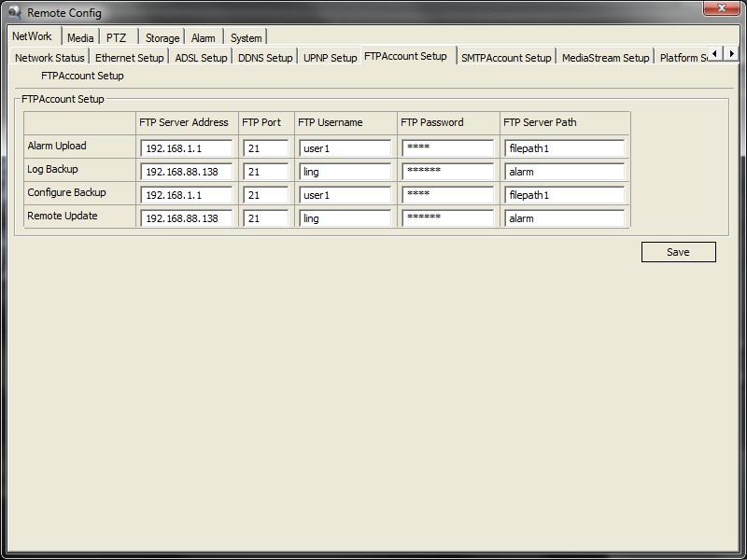Click the Remote Update row label
This screenshot has height=560, width=747.
pos(63,216)
